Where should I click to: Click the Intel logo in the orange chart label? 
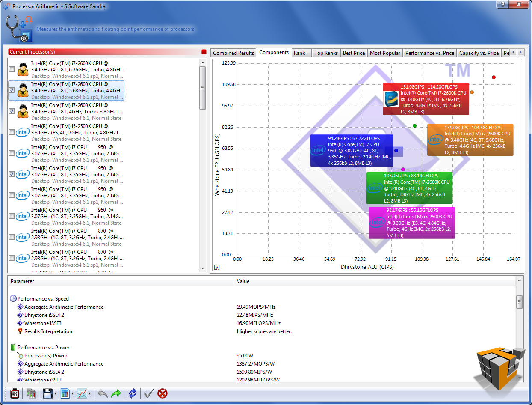tap(436, 140)
